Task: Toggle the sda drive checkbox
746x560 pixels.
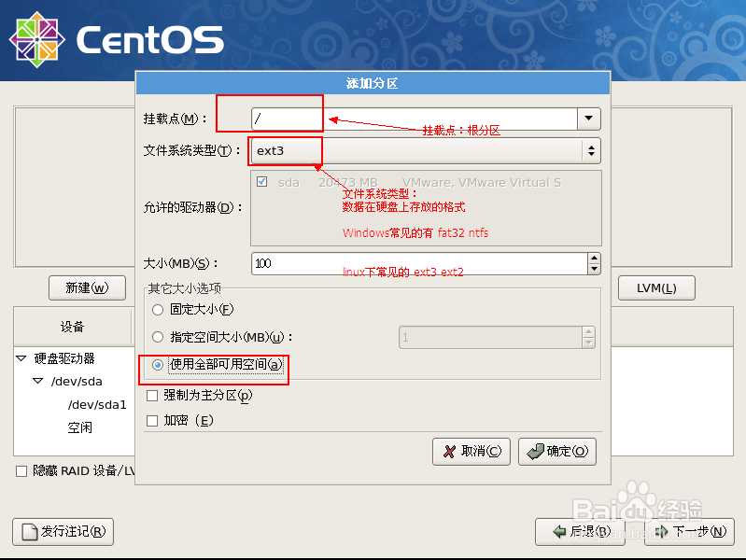Action: pyautogui.click(x=261, y=182)
